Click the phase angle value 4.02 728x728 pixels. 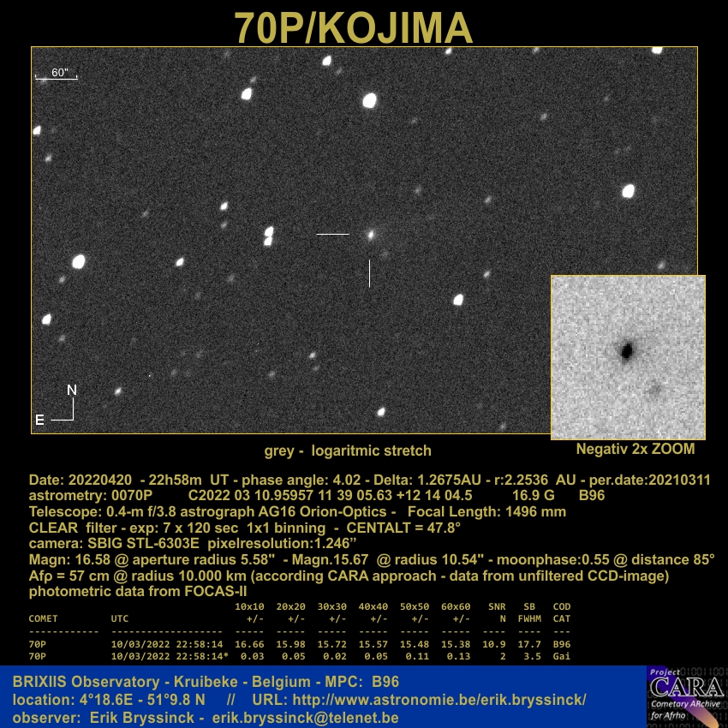[347, 480]
